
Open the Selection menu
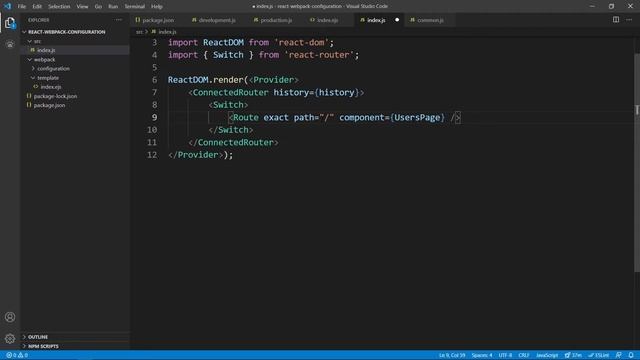coord(59,7)
